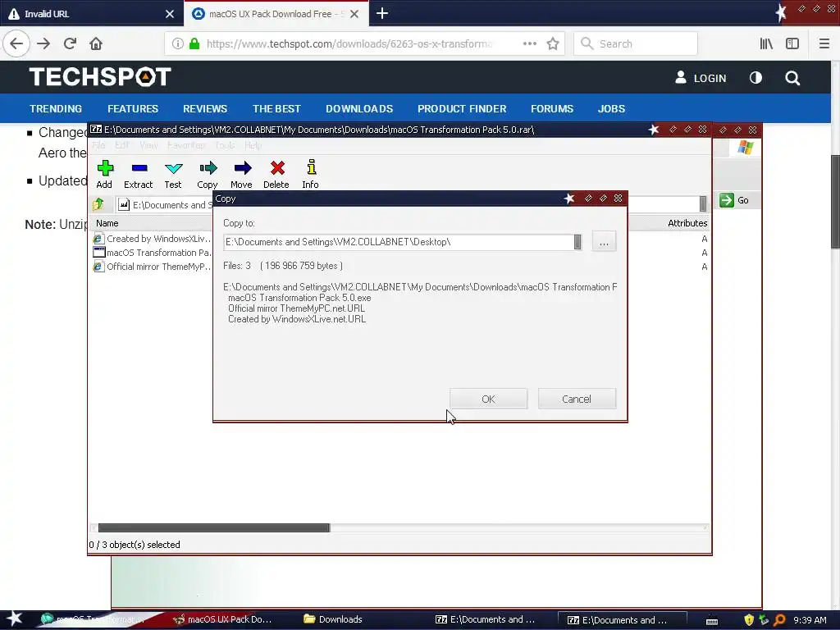Click the URL address bar

pyautogui.click(x=348, y=43)
